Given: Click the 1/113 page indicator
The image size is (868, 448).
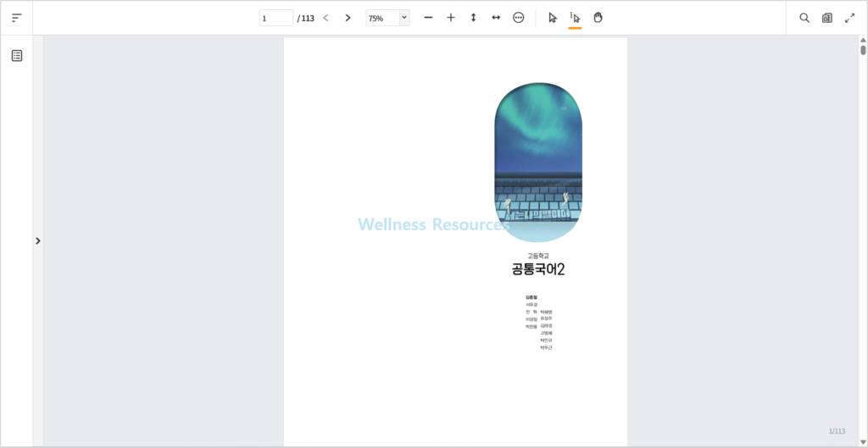Looking at the screenshot, I should [837, 431].
